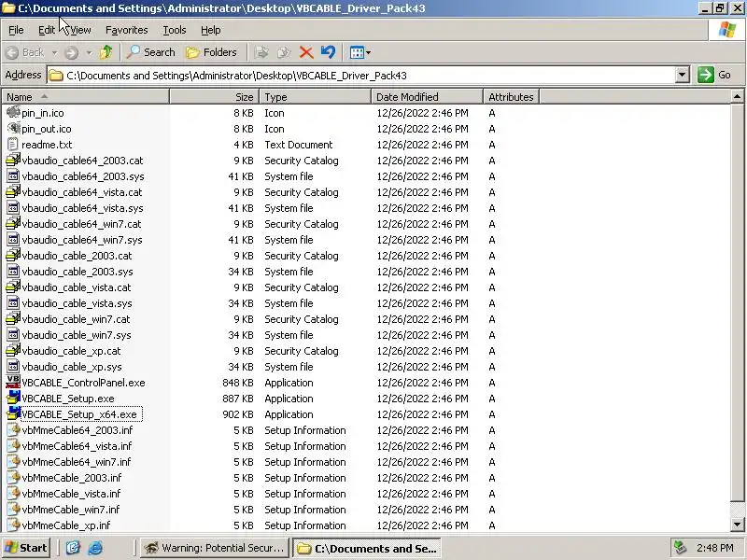The image size is (747, 560).
Task: Open the Edit menu
Action: pos(46,30)
